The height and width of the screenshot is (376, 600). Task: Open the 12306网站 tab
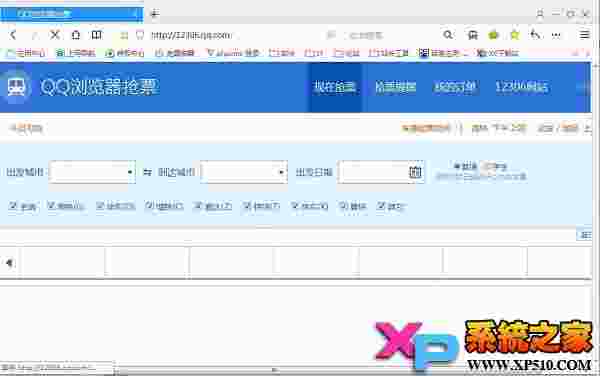pos(522,87)
